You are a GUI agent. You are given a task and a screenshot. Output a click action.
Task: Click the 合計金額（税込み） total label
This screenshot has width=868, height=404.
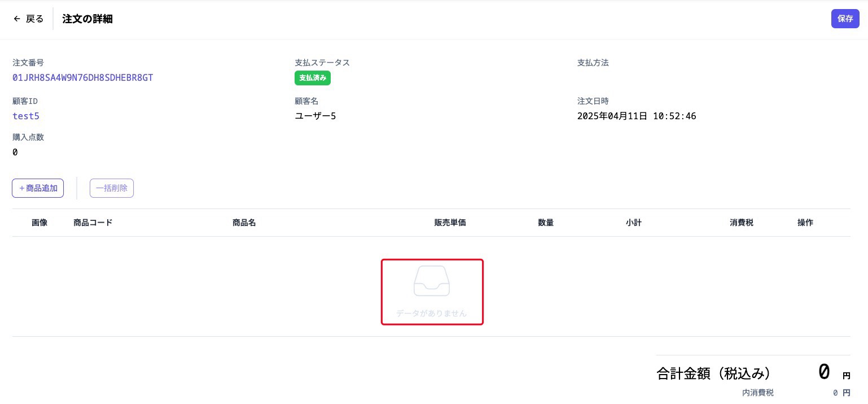[x=714, y=373]
